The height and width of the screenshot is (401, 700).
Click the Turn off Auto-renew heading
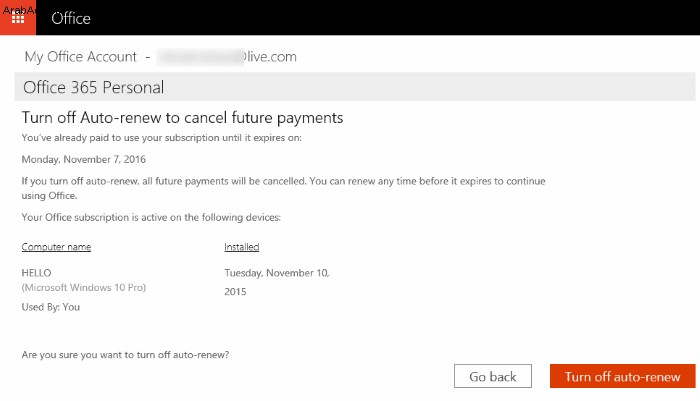182,117
